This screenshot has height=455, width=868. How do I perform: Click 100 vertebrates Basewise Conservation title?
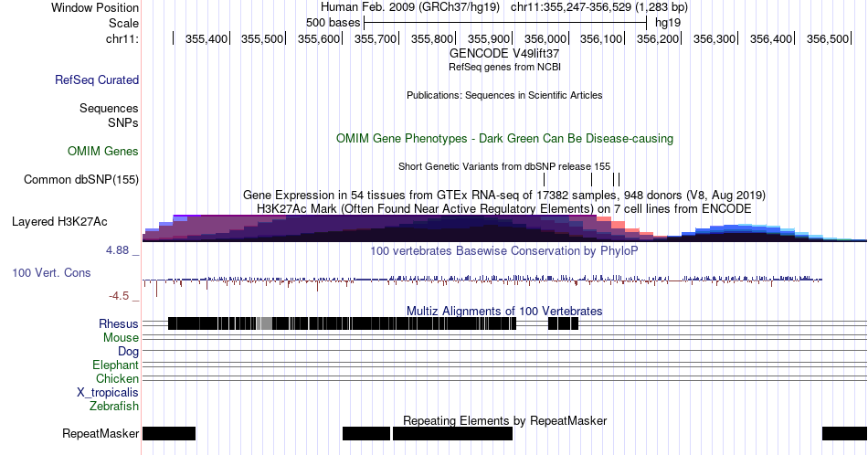pyautogui.click(x=504, y=250)
